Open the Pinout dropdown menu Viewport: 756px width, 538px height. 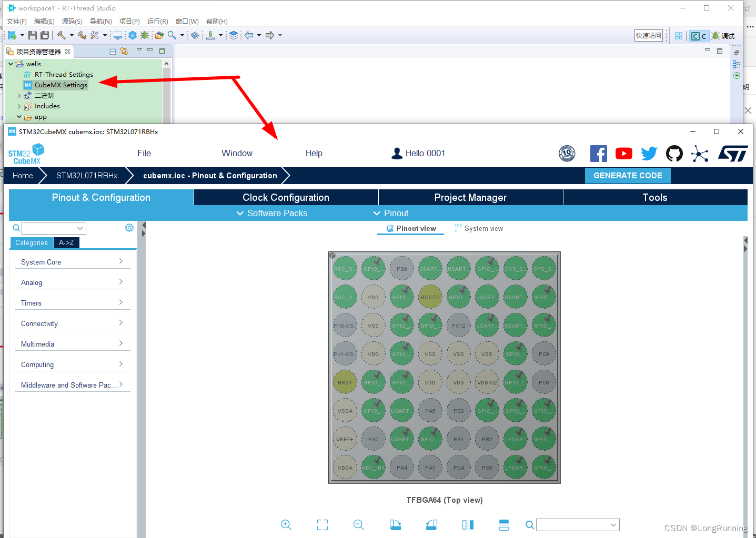coord(390,213)
